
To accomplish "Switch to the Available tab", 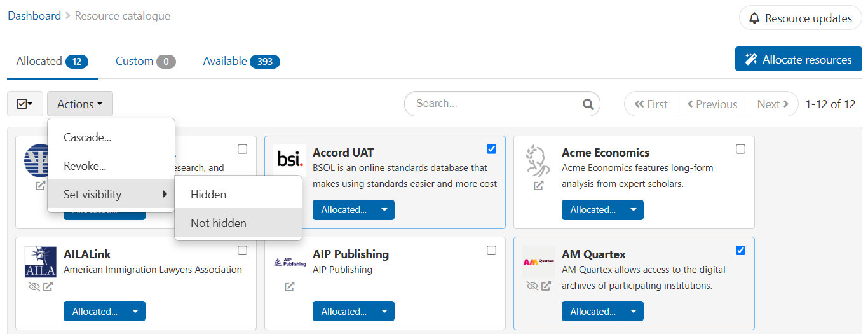I will (x=241, y=61).
